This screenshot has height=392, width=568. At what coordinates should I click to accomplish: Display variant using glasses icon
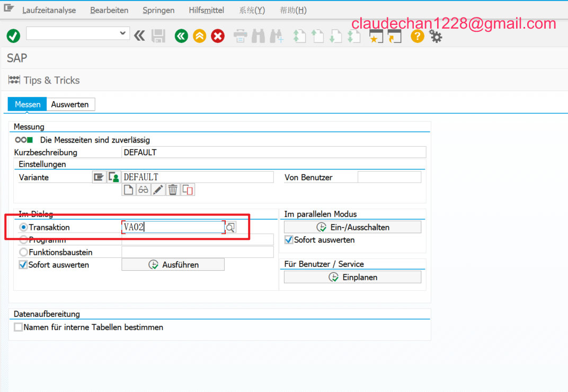pos(143,190)
